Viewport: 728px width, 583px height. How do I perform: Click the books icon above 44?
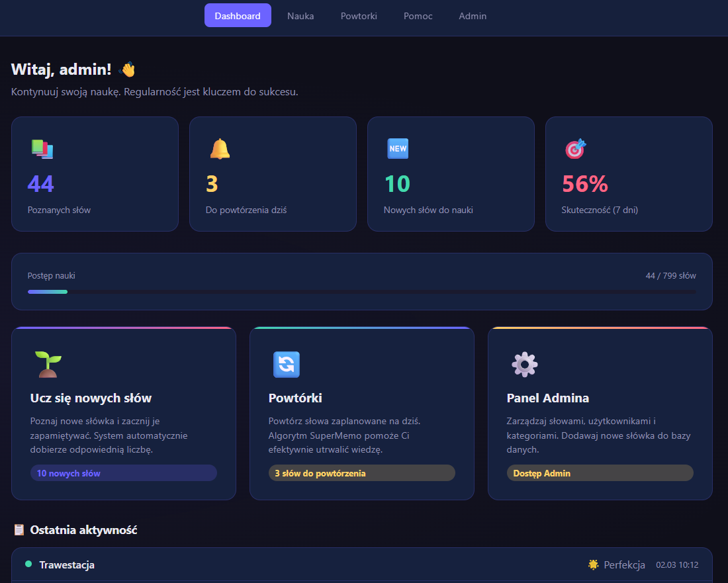pyautogui.click(x=42, y=149)
